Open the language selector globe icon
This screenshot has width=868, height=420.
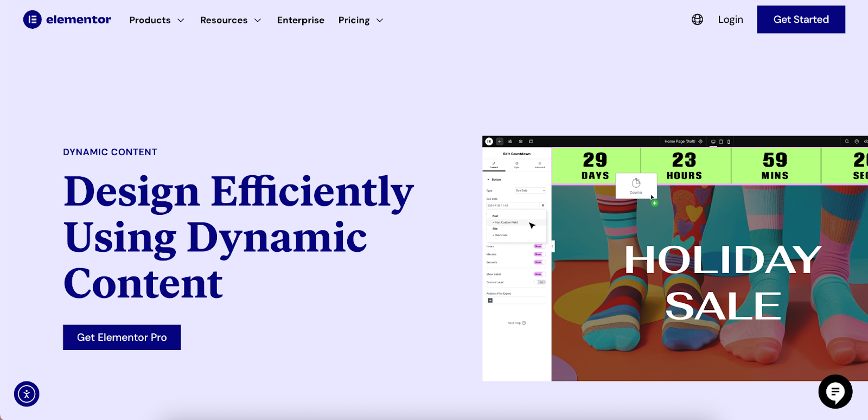[697, 20]
